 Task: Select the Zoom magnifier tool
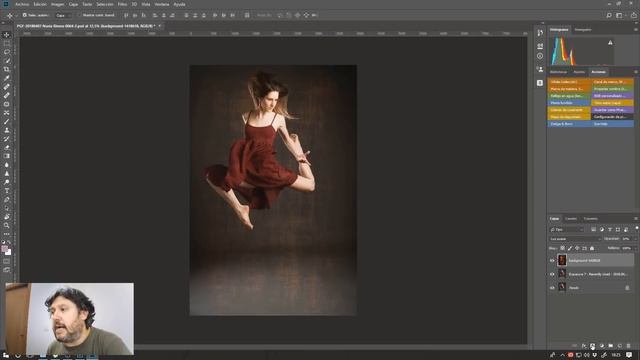7,225
